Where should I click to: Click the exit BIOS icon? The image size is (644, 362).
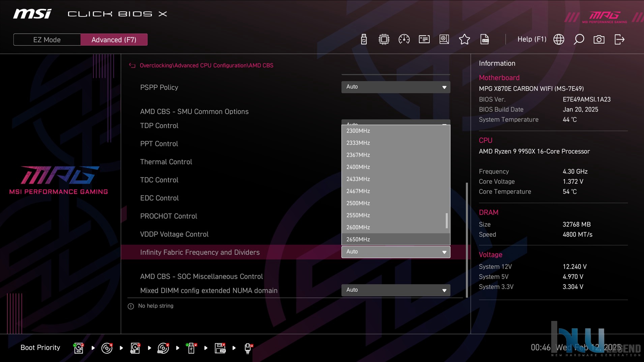(x=619, y=39)
